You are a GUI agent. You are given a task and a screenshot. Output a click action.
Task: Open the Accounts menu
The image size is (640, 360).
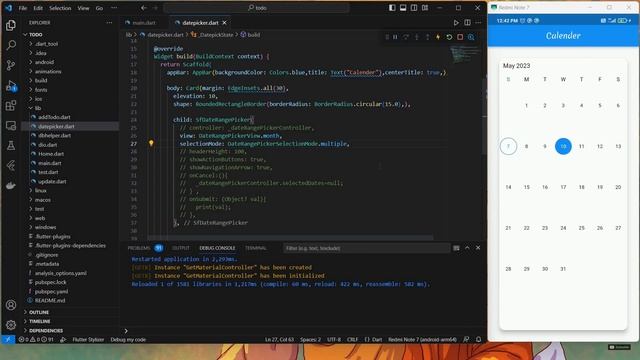pos(11,305)
